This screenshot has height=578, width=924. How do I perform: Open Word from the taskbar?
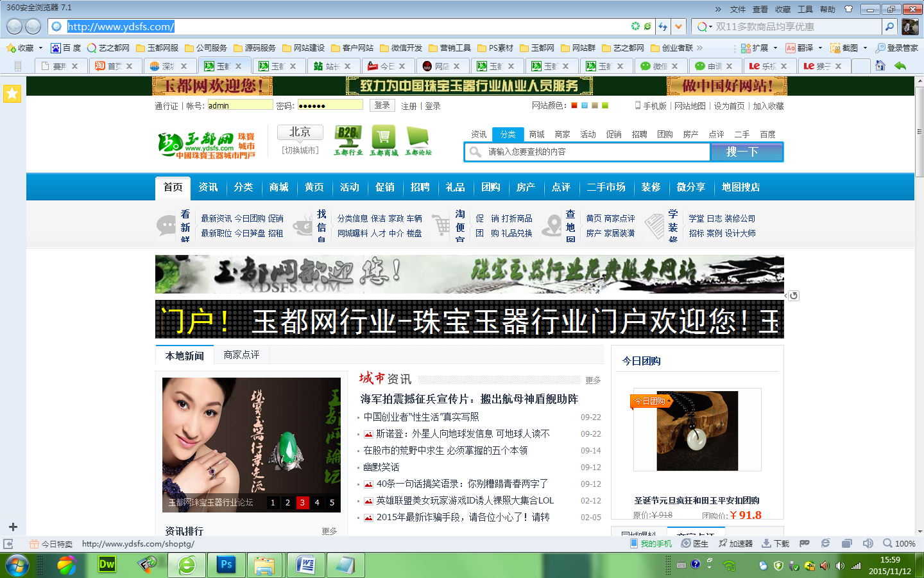tap(305, 565)
